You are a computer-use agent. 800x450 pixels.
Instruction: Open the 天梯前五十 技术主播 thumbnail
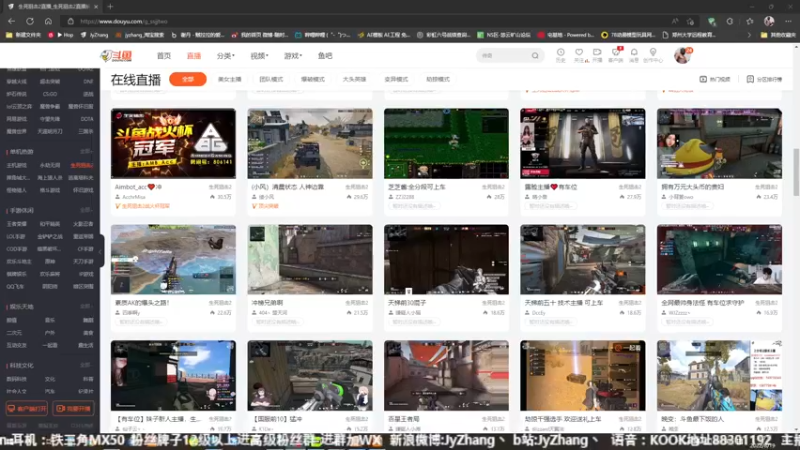coord(583,260)
